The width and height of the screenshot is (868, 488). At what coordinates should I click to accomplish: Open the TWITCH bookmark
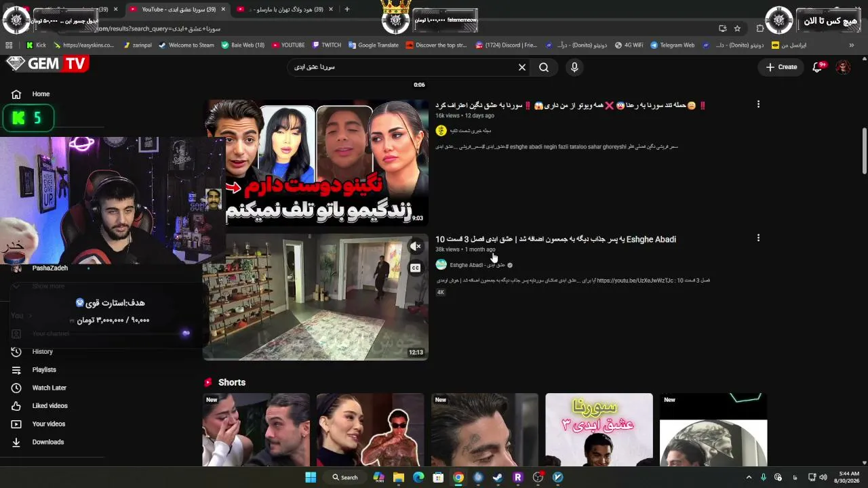pyautogui.click(x=327, y=45)
